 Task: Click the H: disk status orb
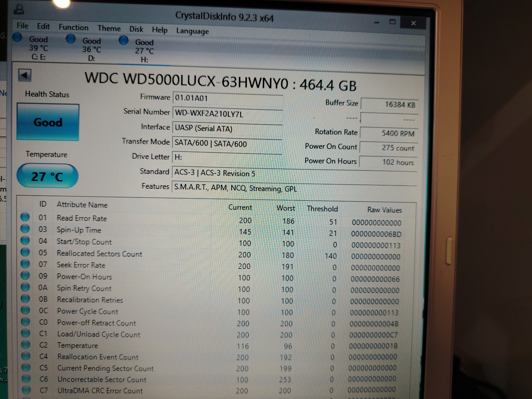[124, 40]
